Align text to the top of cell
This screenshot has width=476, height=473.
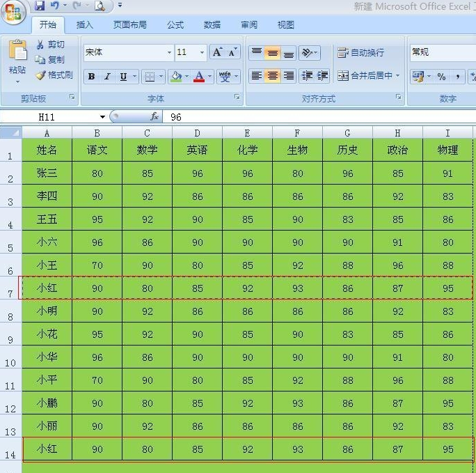click(x=257, y=52)
